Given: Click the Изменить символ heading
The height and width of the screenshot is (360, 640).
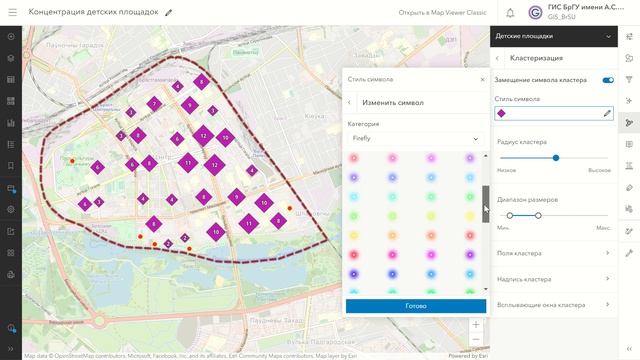Looking at the screenshot, I should click(x=393, y=103).
